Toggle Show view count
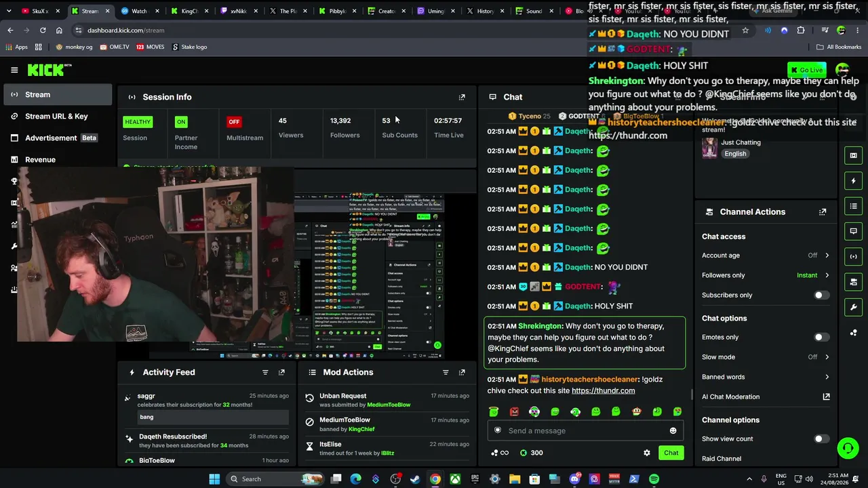Image resolution: width=868 pixels, height=488 pixels. click(x=821, y=439)
